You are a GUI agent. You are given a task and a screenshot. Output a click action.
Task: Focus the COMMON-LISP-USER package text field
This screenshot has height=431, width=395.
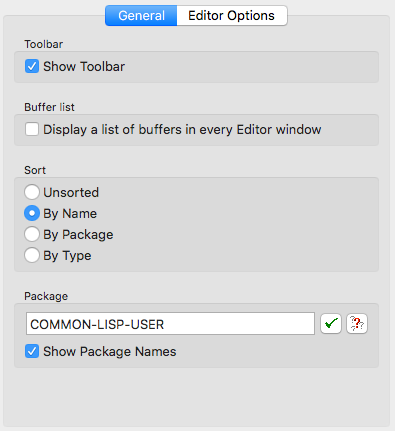(170, 324)
